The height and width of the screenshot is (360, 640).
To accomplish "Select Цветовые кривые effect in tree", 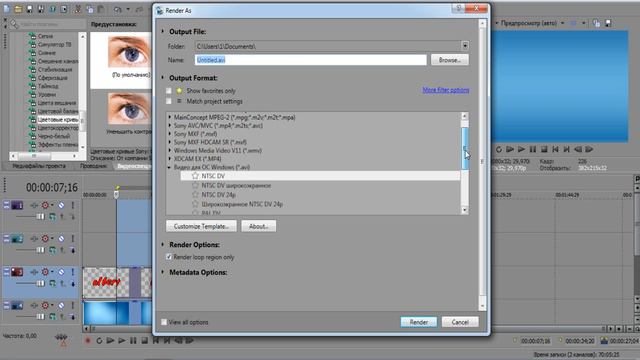I will click(x=58, y=120).
